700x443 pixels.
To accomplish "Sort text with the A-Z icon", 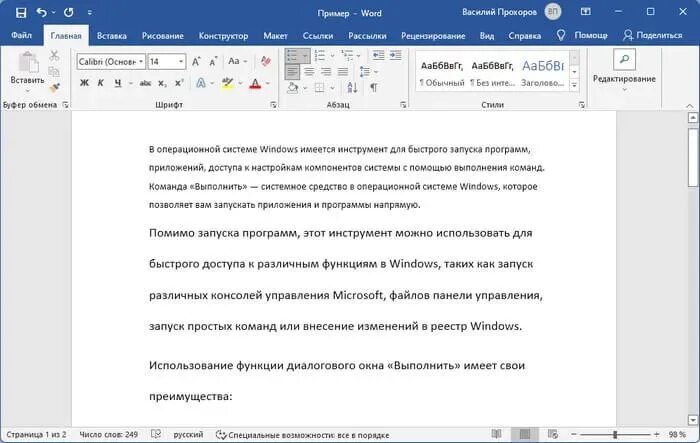I will pos(352,88).
